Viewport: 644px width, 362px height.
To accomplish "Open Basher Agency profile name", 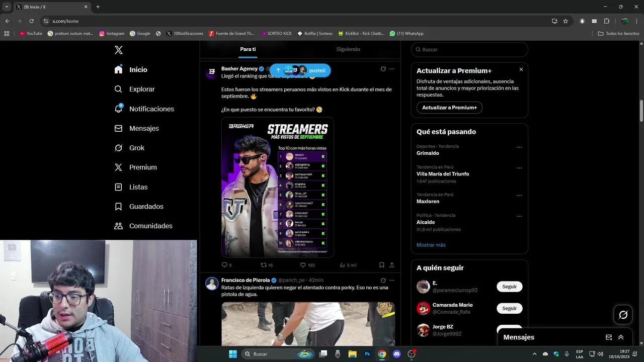I will click(239, 69).
